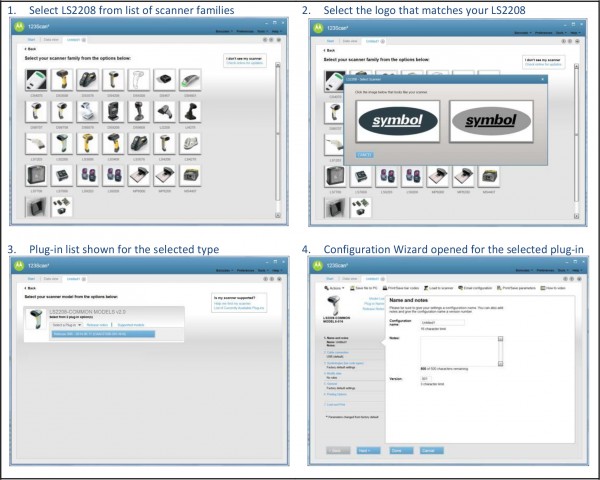Select the highlighted plug-in release option
600x480 pixels.
[103, 334]
